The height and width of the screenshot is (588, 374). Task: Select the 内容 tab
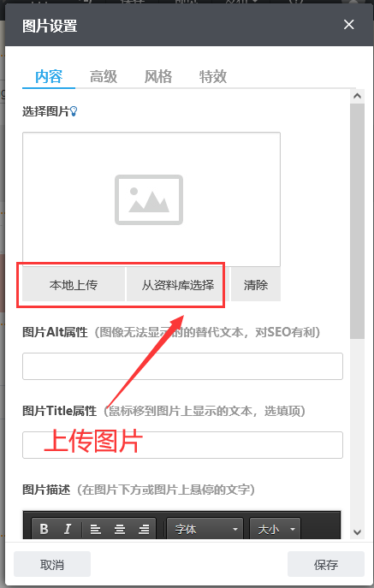point(49,76)
